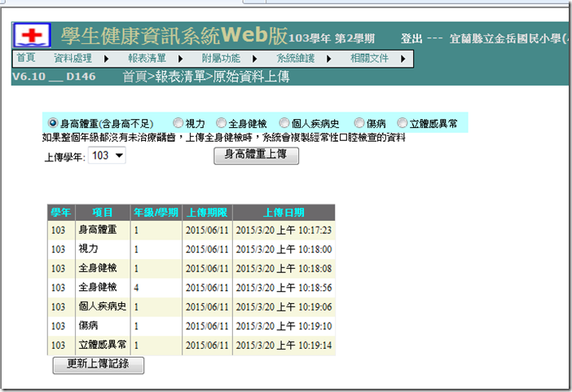Click the red cross health system logo
This screenshot has height=392, width=572.
32,35
